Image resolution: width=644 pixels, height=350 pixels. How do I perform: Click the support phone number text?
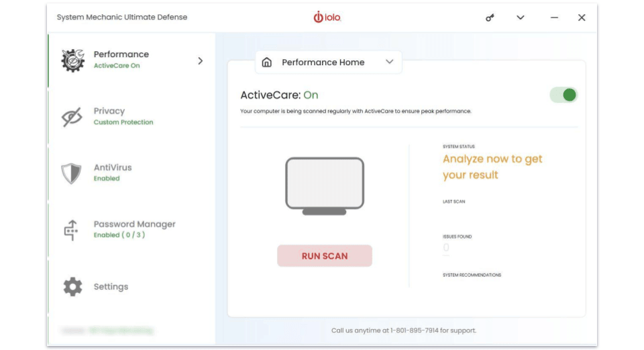click(414, 331)
